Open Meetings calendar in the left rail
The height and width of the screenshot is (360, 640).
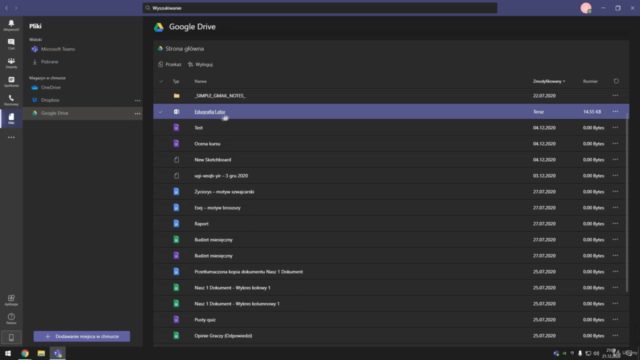[x=11, y=81]
